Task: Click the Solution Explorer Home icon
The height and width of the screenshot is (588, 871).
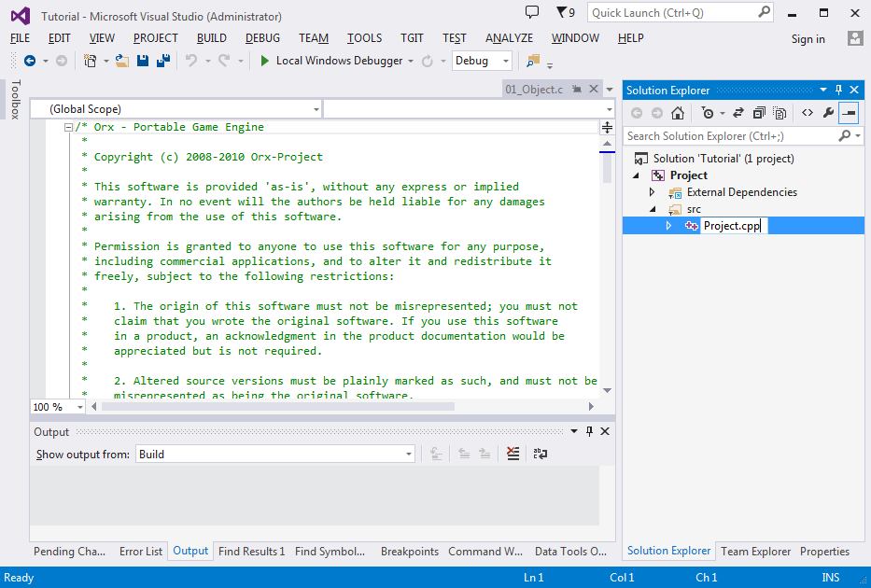Action: pos(677,113)
